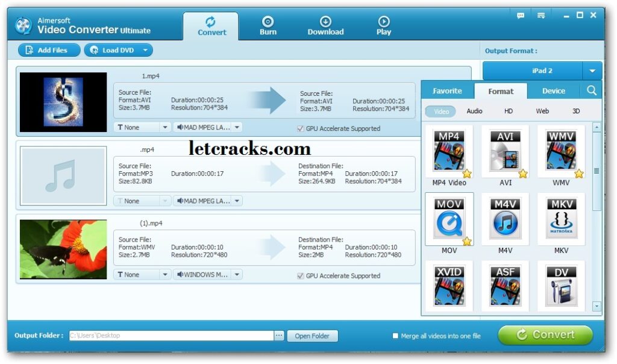Screen dimensions: 617x364
Task: Click the "1.mp4" file name
Action: 151,76
